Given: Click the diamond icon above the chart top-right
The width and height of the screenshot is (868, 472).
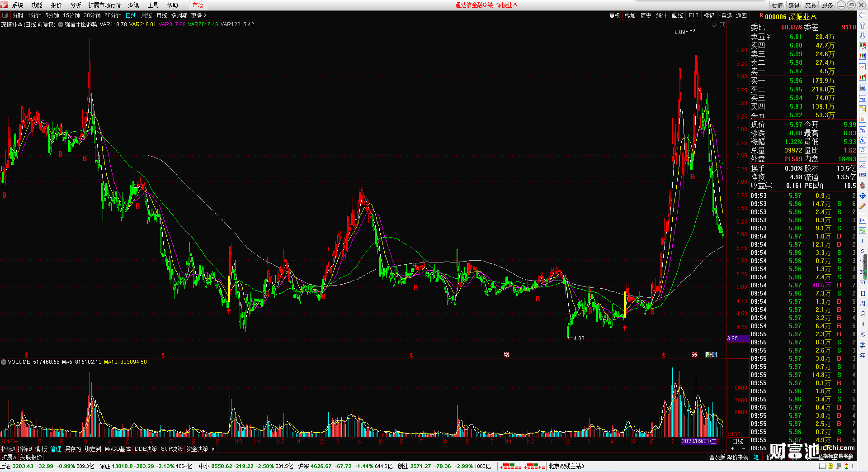Looking at the screenshot, I should click(x=714, y=24).
